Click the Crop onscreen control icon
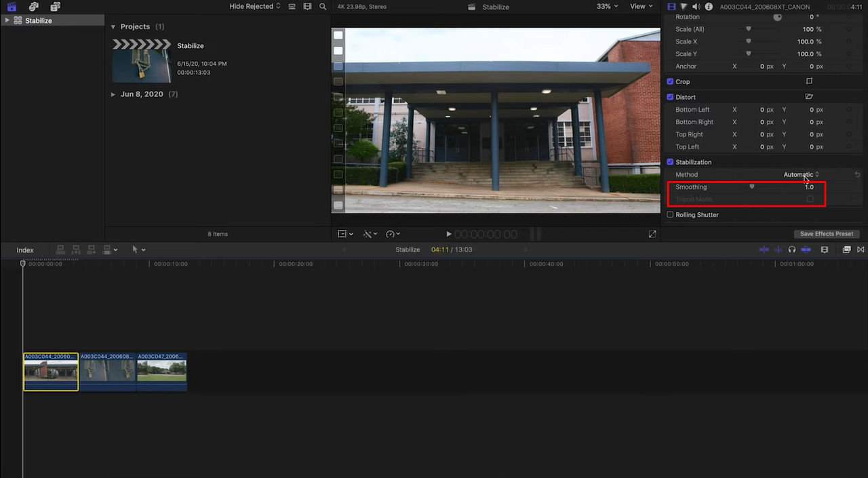 (x=809, y=81)
